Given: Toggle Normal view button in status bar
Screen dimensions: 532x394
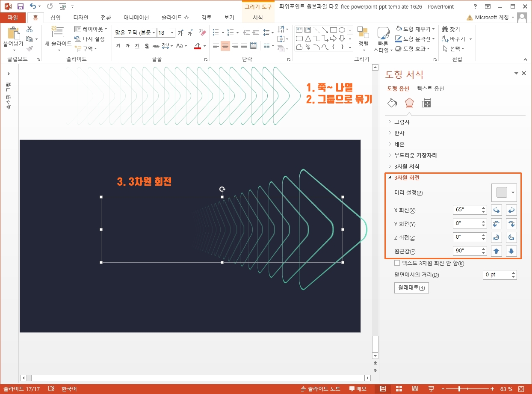Looking at the screenshot, I should pyautogui.click(x=383, y=389).
